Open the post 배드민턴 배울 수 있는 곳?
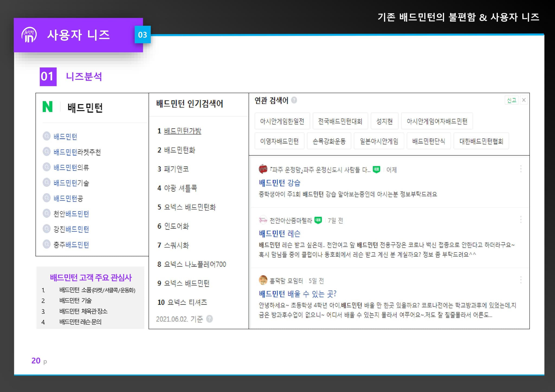Viewport: 555px width, 392px height. click(x=298, y=294)
